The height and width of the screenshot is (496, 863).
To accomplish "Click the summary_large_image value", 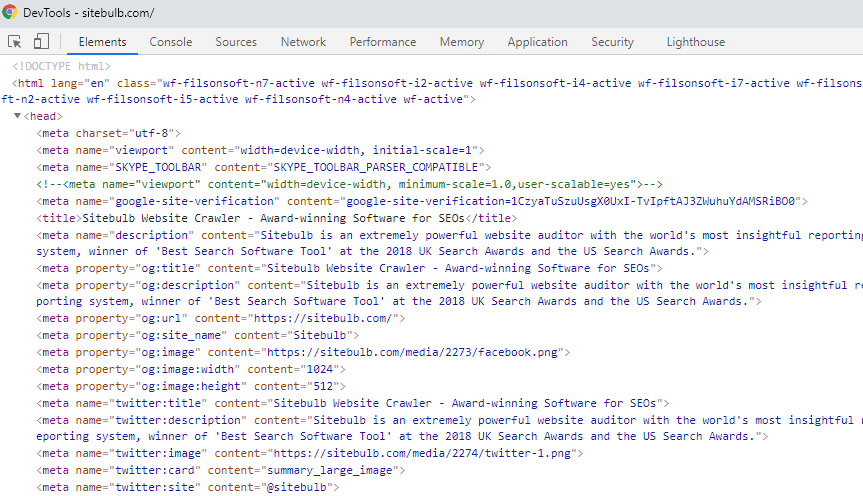I will pyautogui.click(x=330, y=471).
